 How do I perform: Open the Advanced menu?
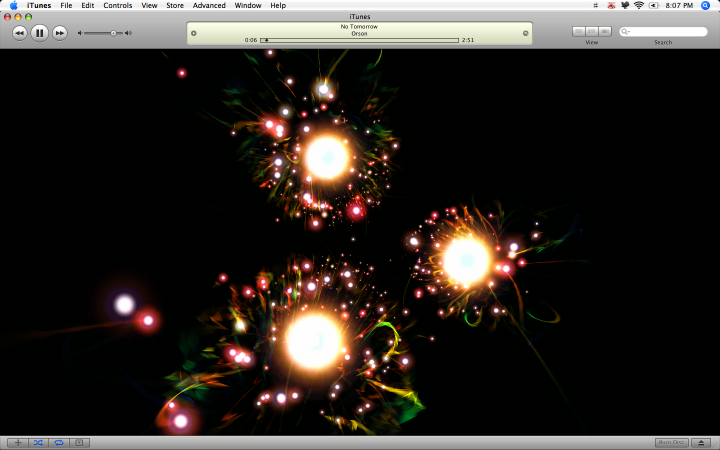pyautogui.click(x=209, y=6)
